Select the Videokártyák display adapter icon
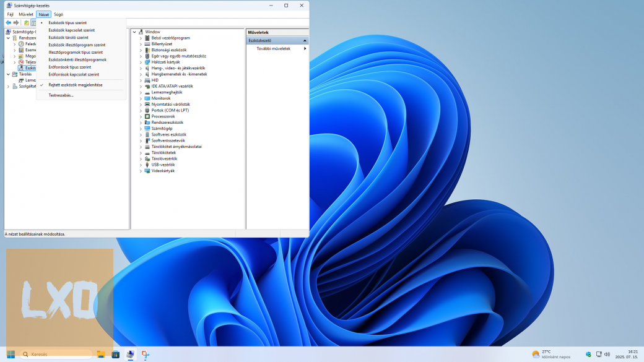Screen dimensions: 644x362 (x=147, y=171)
